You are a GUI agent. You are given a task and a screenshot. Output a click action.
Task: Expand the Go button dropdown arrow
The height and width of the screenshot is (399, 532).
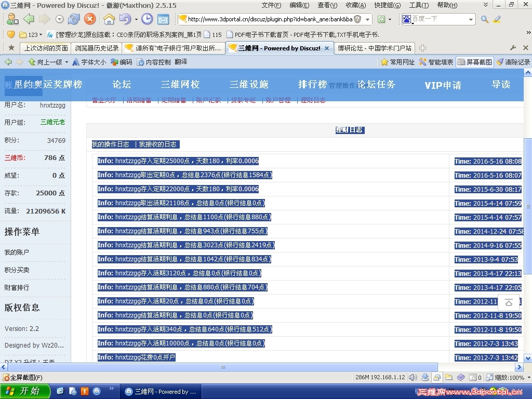(390, 19)
